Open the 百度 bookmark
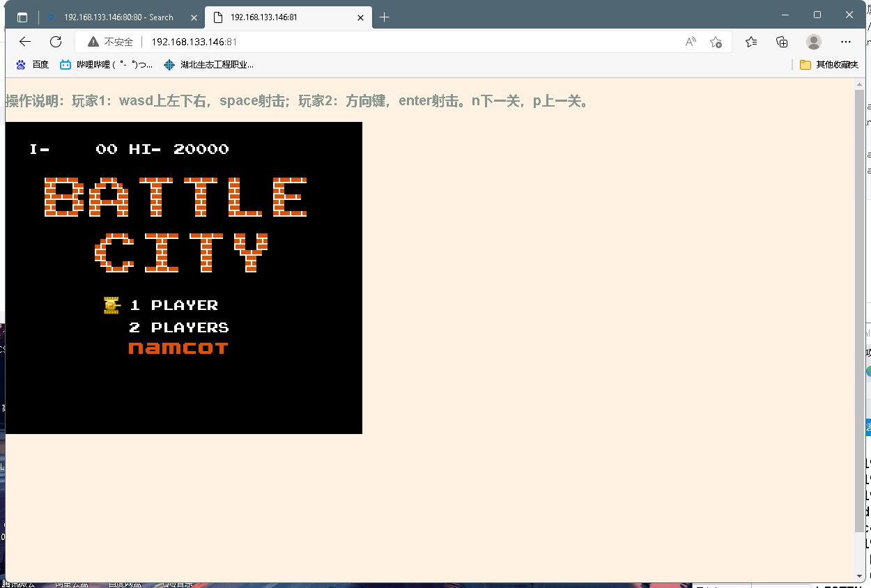871x588 pixels. pos(32,65)
